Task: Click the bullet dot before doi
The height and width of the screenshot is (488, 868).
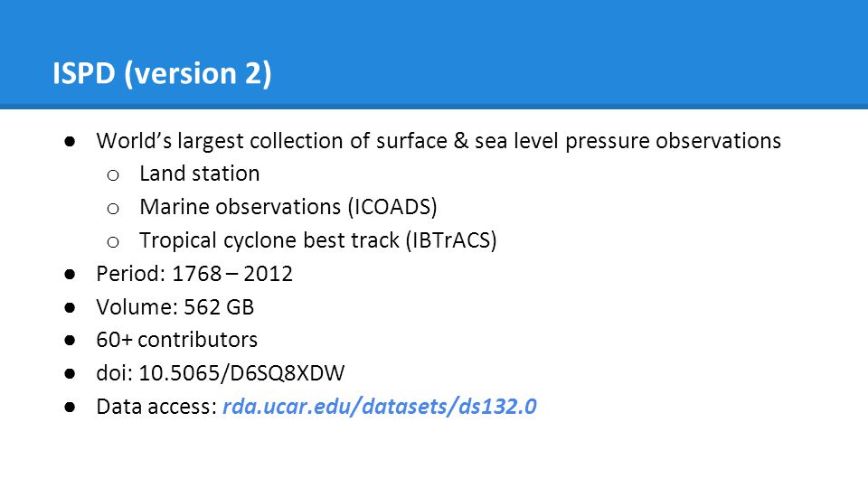Action: [x=70, y=374]
